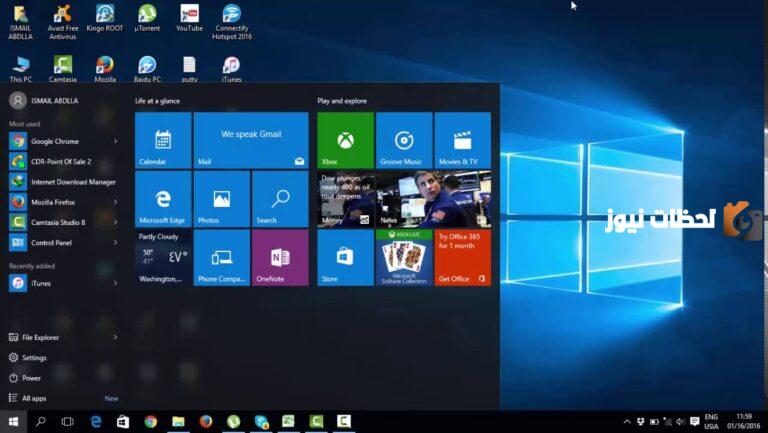Open taskbar search magnifier icon
This screenshot has height=433, width=768.
(x=41, y=422)
